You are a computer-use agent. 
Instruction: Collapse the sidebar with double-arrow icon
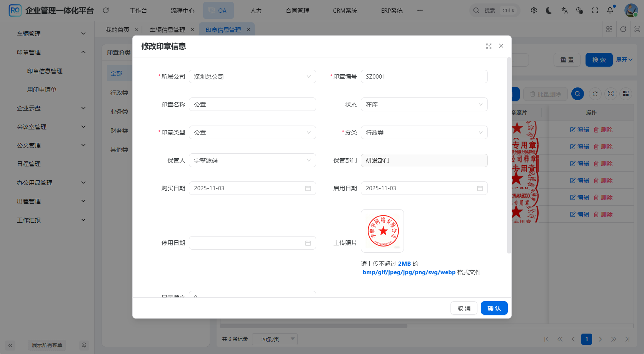[10, 345]
